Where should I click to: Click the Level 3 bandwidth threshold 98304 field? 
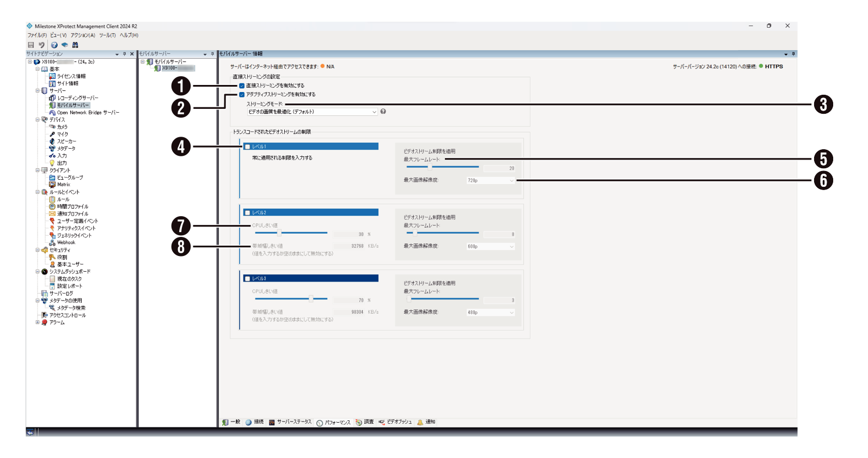point(349,312)
